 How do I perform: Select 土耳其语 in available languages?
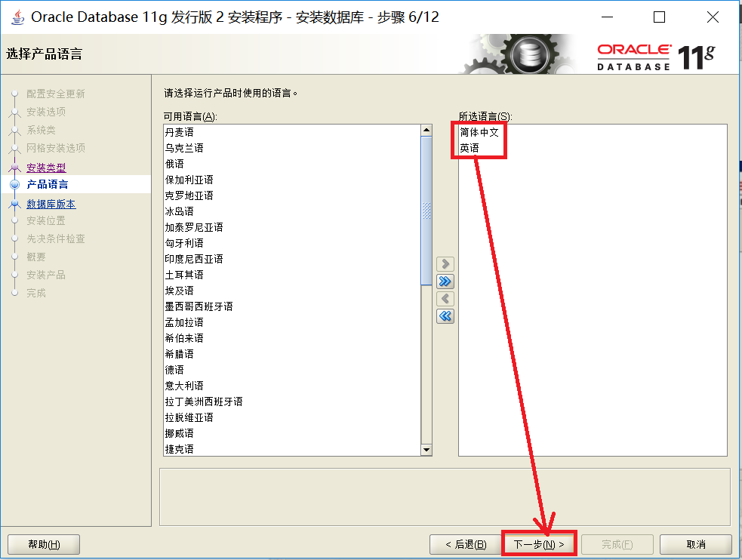292,275
